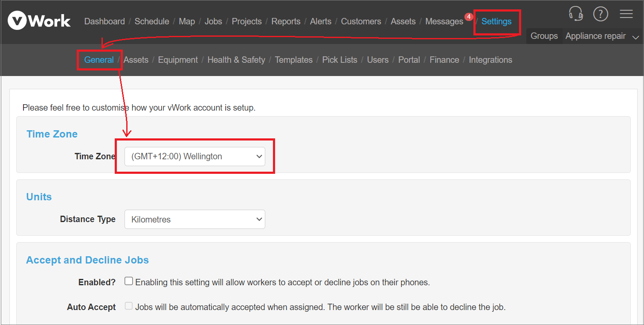This screenshot has height=325, width=644.
Task: Switch to the General settings tab
Action: tap(99, 60)
